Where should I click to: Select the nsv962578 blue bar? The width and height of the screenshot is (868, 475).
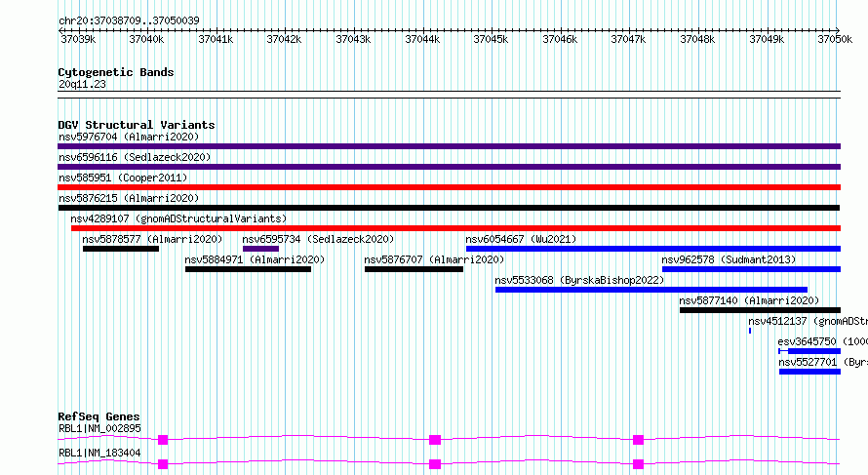[x=751, y=269]
